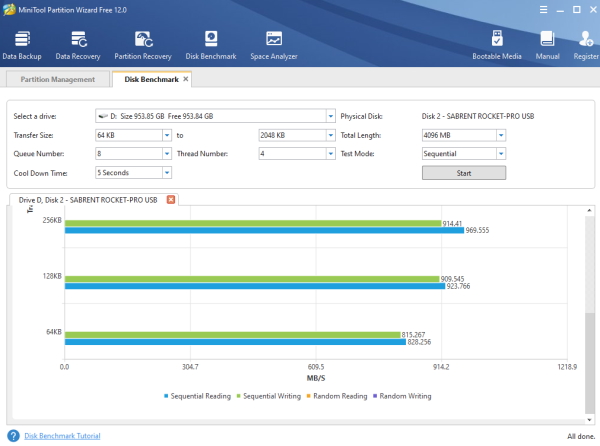
Task: Open the Data Backup tool
Action: coord(22,46)
